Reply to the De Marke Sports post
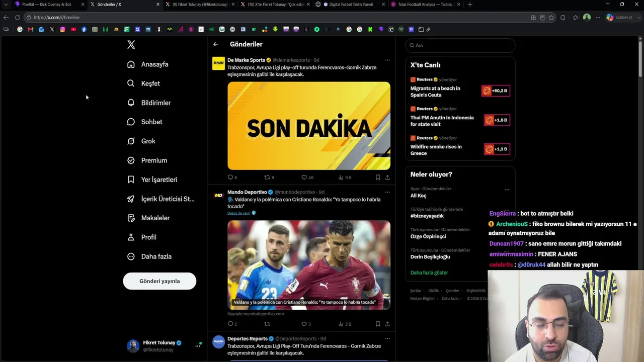The image size is (644, 362). tap(232, 177)
